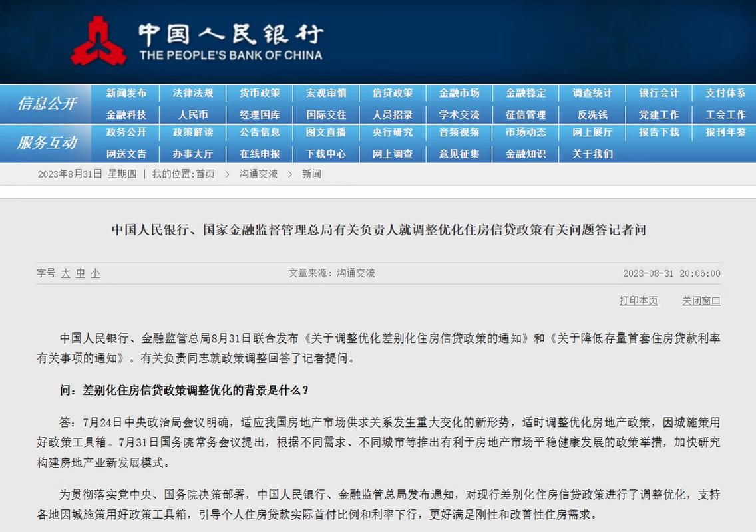Open 网送文告 link
756x532 pixels.
[x=126, y=154]
